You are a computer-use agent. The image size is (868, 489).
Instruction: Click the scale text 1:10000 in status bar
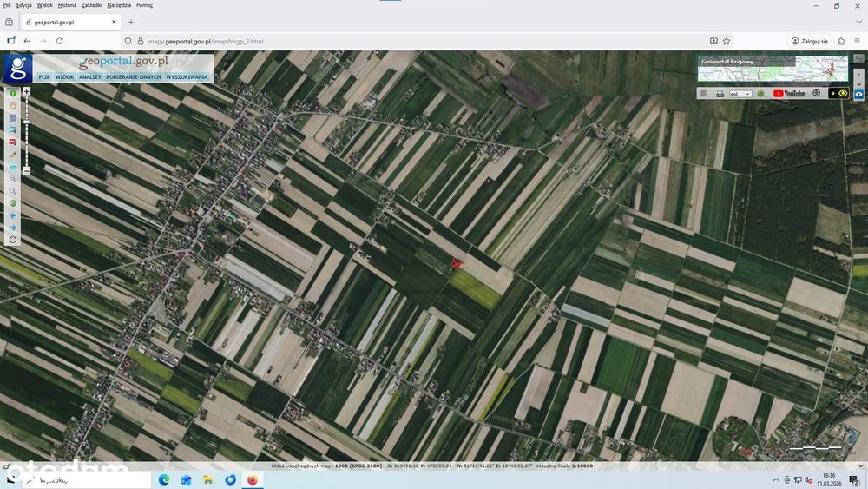pos(582,466)
